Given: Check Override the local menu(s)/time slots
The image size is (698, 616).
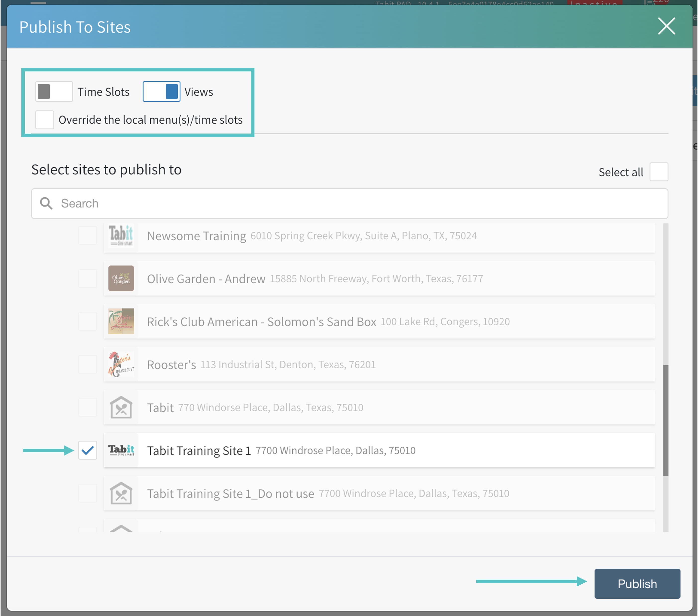Looking at the screenshot, I should pyautogui.click(x=44, y=120).
